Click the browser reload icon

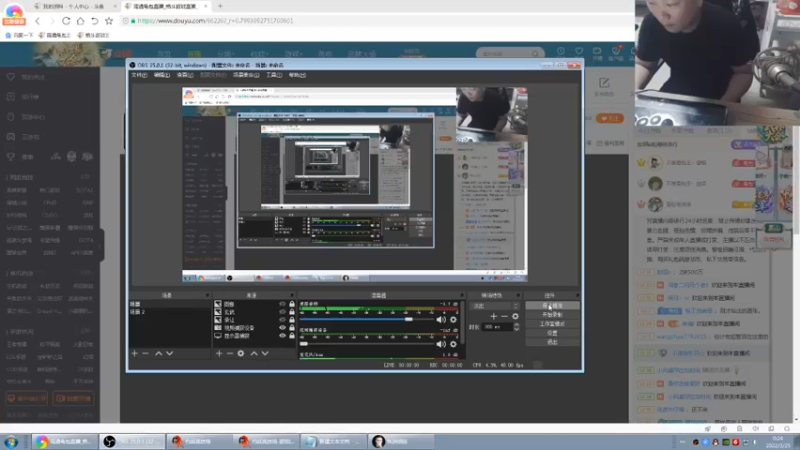(66, 21)
